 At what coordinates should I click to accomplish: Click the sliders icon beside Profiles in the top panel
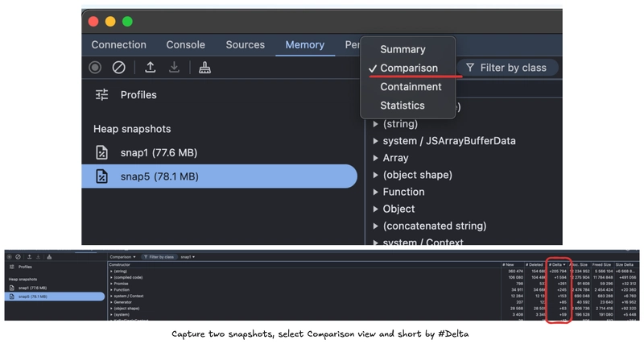pyautogui.click(x=102, y=95)
